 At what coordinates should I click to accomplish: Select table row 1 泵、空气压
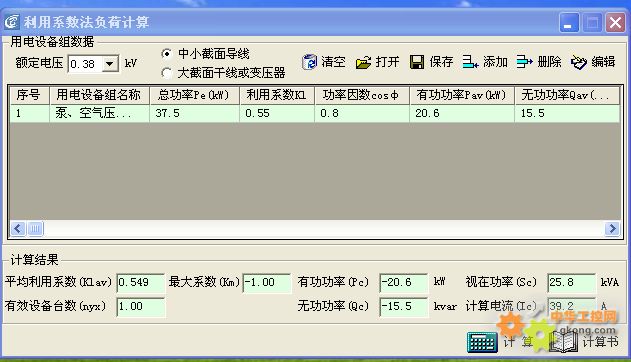[315, 113]
